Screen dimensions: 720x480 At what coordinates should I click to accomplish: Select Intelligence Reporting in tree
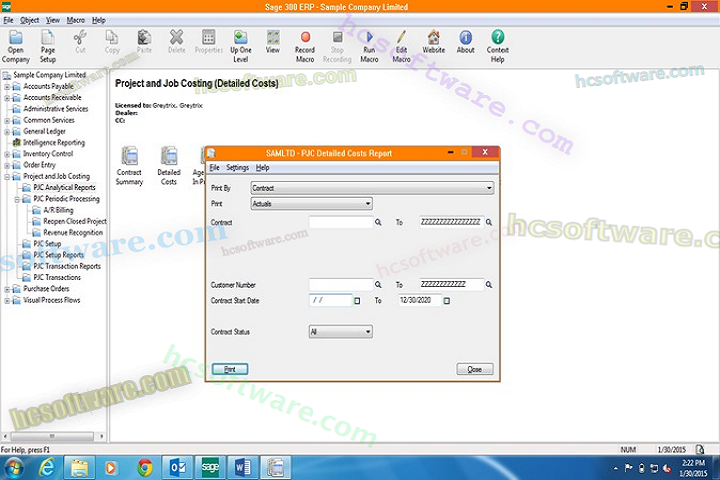(54, 142)
